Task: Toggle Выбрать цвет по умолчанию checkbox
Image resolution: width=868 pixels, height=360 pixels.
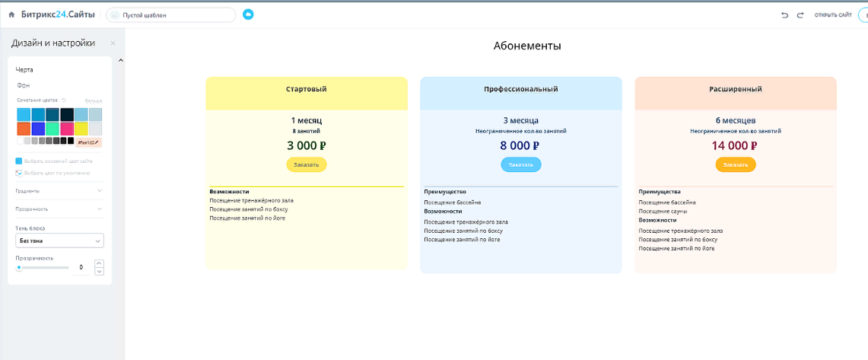Action: pos(19,174)
